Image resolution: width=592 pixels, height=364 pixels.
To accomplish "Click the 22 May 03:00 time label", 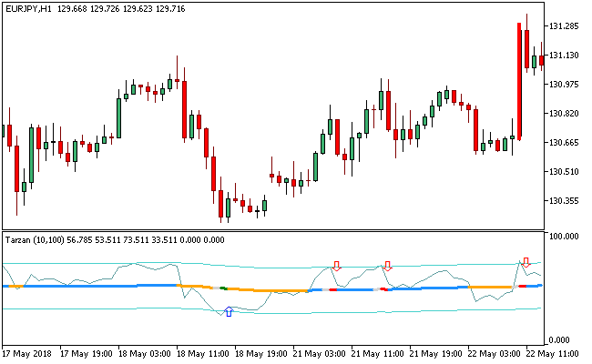I will click(495, 354).
